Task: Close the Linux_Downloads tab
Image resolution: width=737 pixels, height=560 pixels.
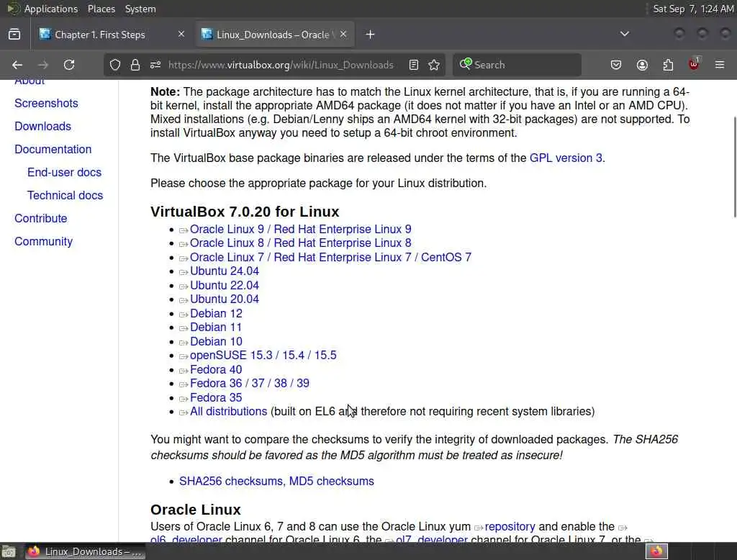Action: click(x=343, y=35)
